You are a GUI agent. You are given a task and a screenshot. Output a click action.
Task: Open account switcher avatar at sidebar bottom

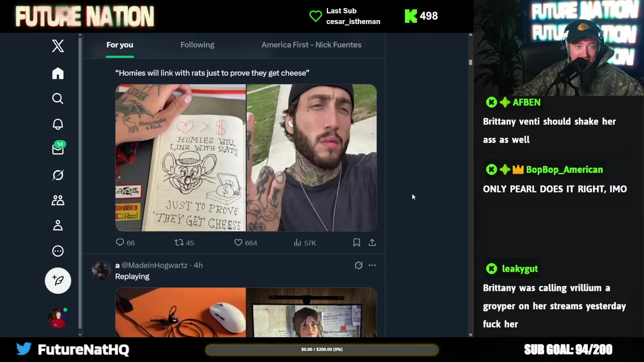click(58, 318)
